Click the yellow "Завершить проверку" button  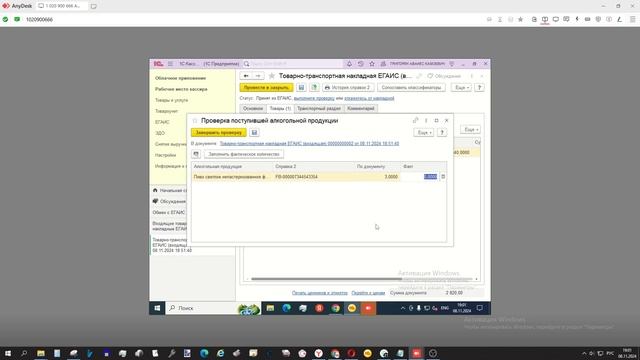click(x=219, y=133)
